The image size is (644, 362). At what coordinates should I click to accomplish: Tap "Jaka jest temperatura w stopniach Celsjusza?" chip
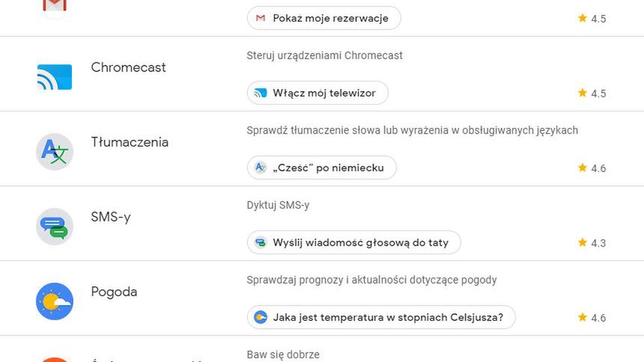[x=381, y=317]
